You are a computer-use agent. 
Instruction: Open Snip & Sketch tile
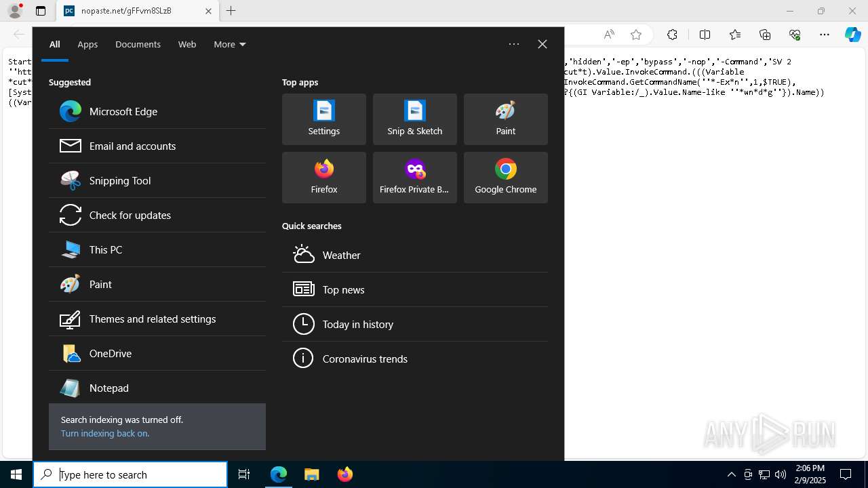pos(415,119)
